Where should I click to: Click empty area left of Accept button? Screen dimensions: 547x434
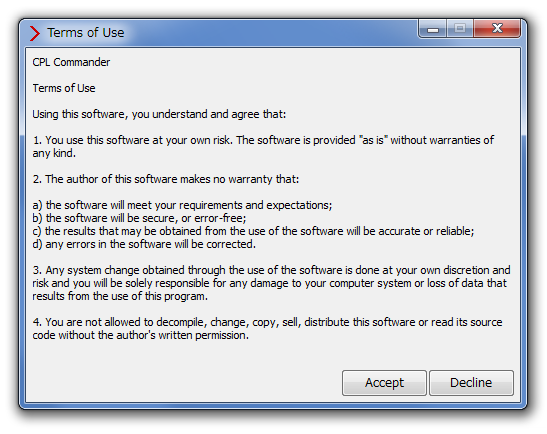(185, 383)
